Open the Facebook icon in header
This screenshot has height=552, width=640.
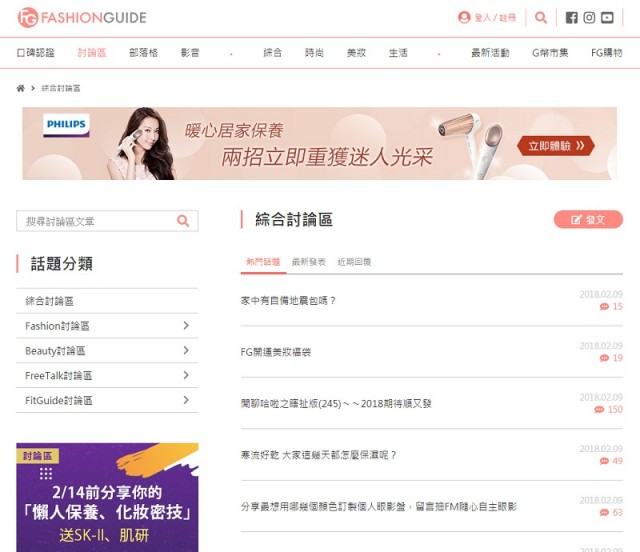(x=572, y=17)
